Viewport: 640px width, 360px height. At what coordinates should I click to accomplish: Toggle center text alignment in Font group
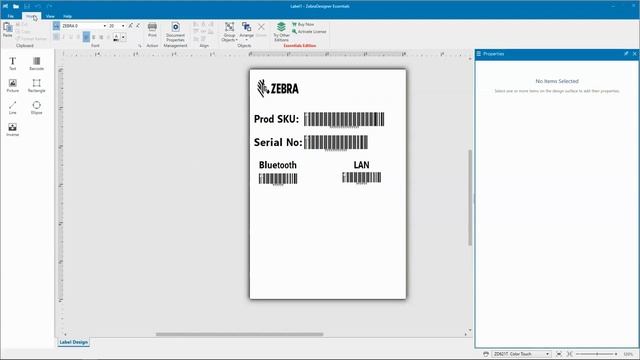pyautogui.click(x=94, y=37)
